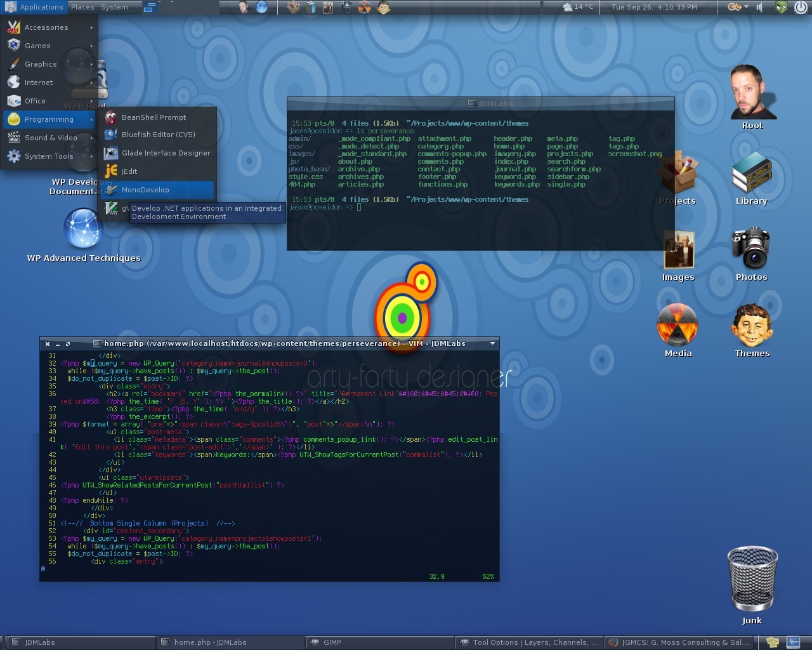Open the Images desktop icon
This screenshot has height=650, width=812.
pos(678,255)
